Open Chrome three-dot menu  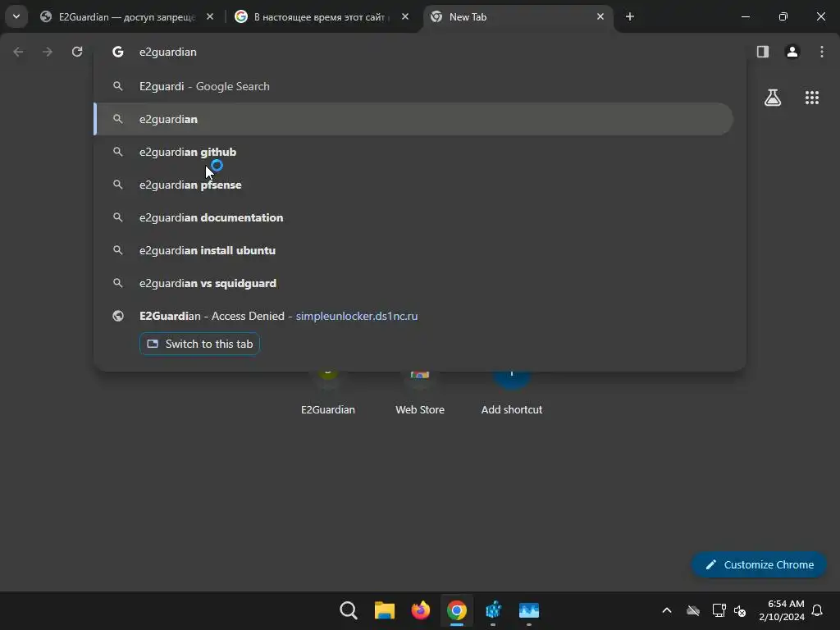pyautogui.click(x=822, y=52)
